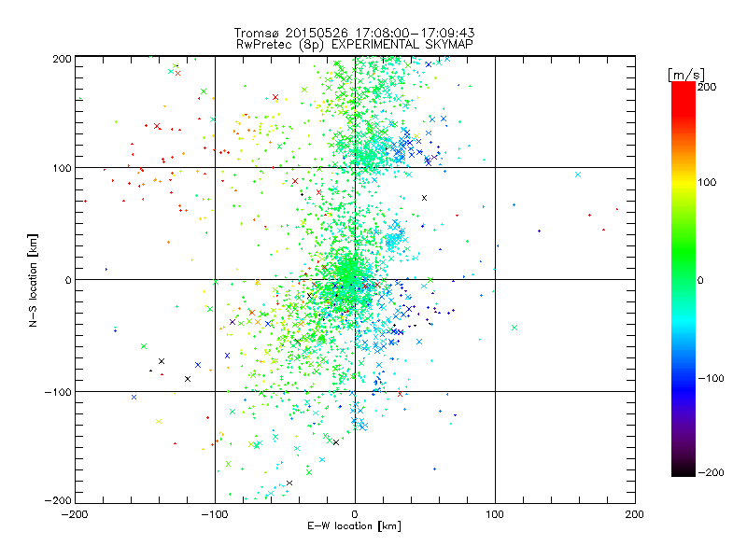Click the E-W axis tick label '100'
The image size is (747, 560).
tap(495, 514)
